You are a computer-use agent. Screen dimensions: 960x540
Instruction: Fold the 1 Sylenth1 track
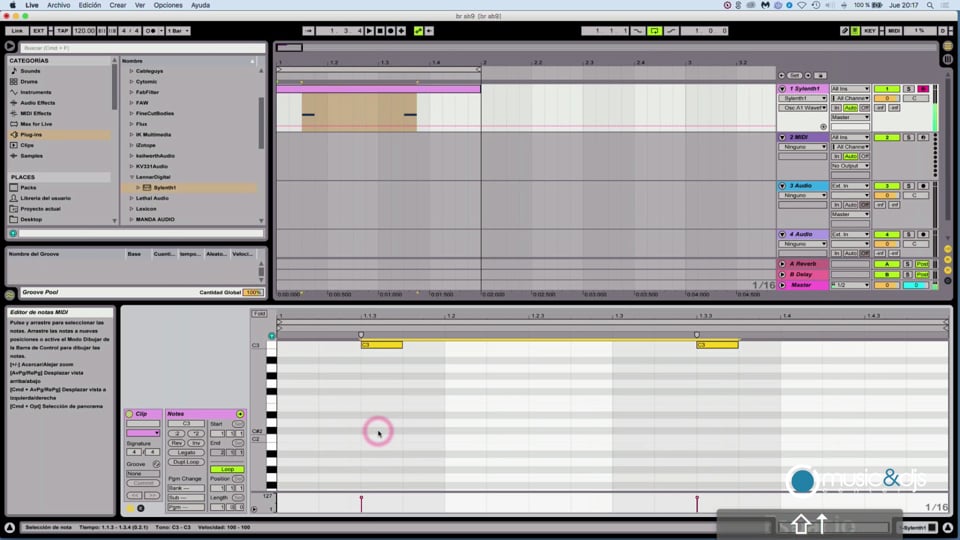[x=782, y=89]
